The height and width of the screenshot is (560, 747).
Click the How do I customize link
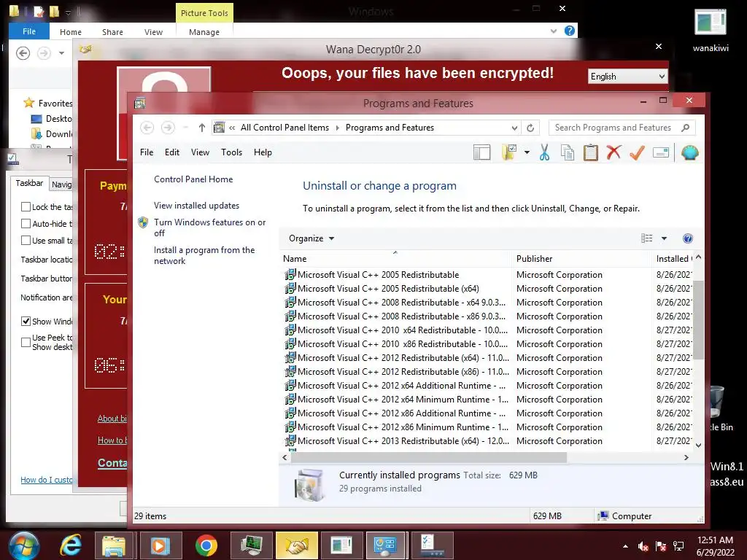pos(46,480)
